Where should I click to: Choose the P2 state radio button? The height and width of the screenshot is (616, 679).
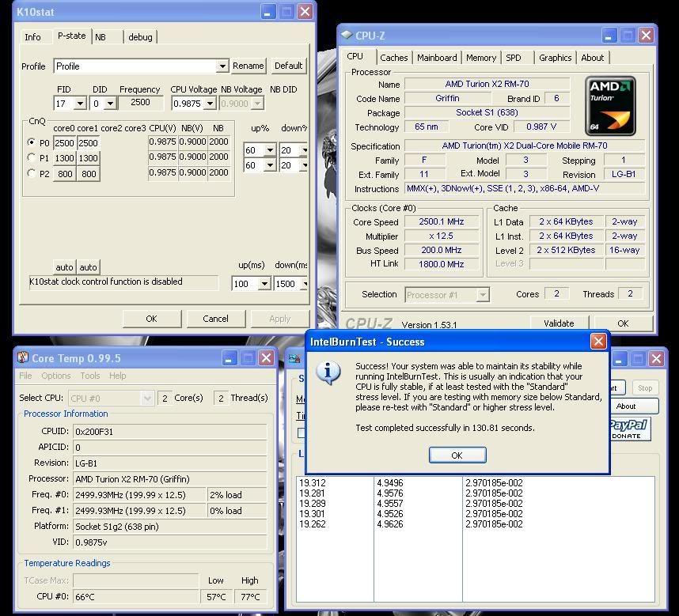click(32, 174)
